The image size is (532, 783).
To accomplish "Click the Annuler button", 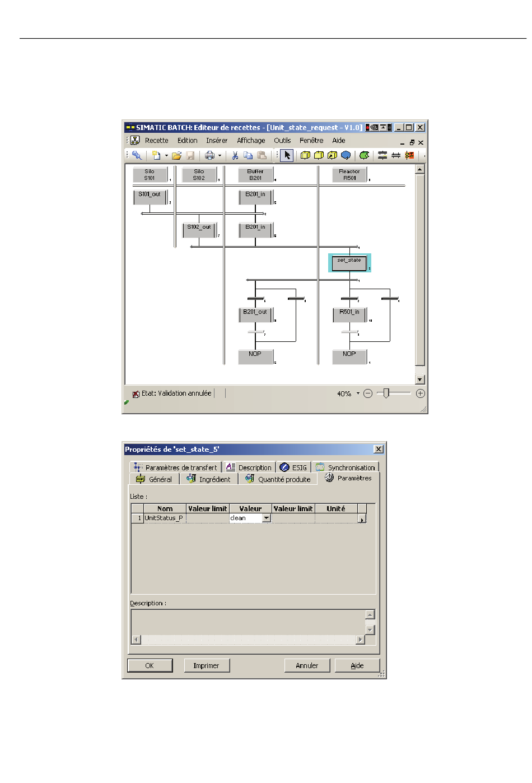I will point(307,665).
